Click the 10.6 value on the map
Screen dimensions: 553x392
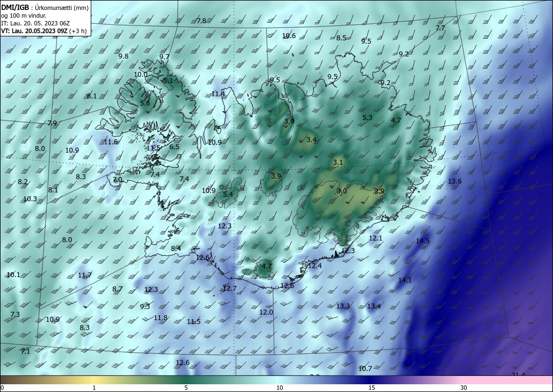(289, 35)
